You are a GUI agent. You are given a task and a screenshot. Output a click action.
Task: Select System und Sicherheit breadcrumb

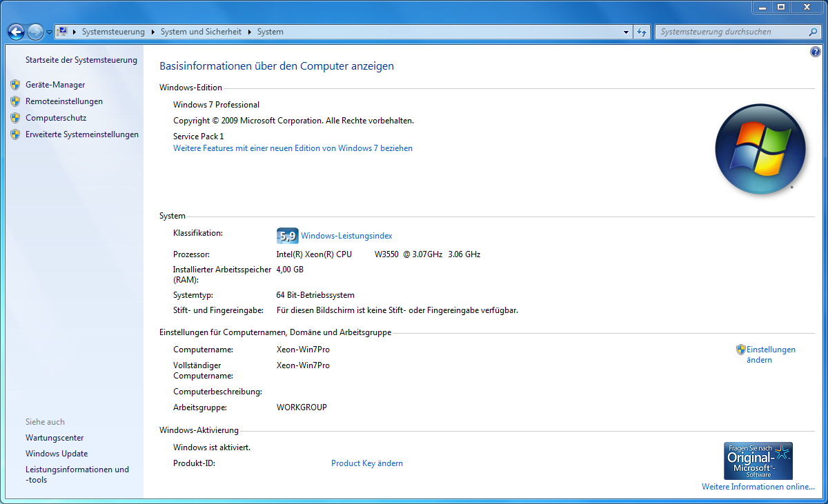click(201, 32)
